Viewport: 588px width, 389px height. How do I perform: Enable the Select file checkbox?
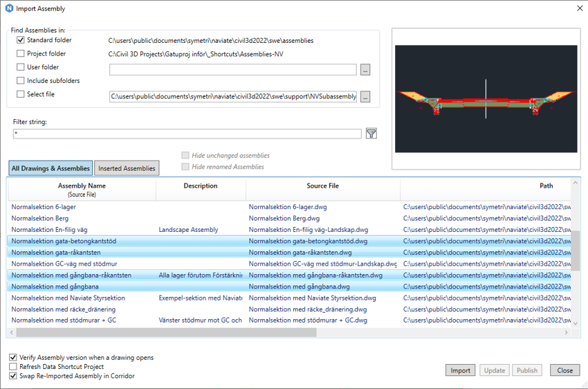21,94
